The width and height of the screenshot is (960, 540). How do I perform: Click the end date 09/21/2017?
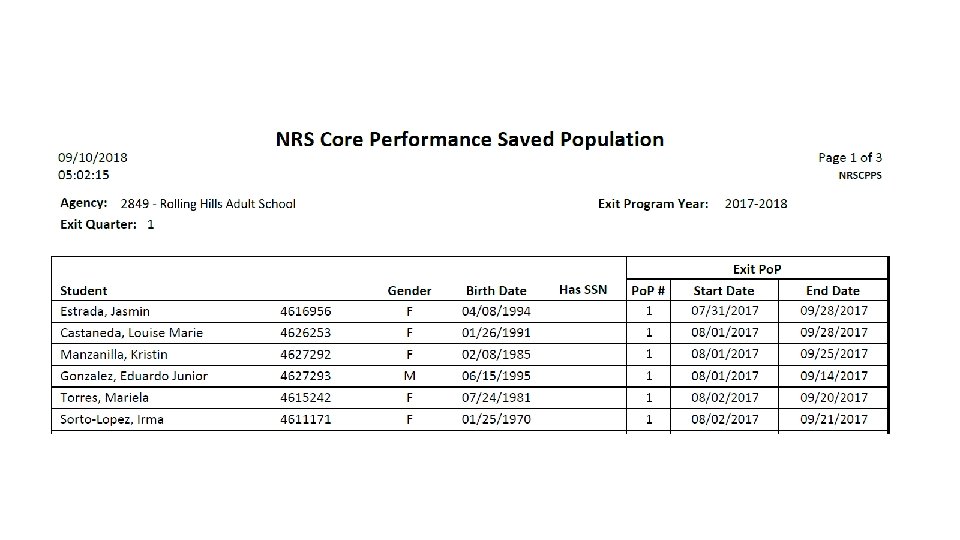(x=834, y=419)
